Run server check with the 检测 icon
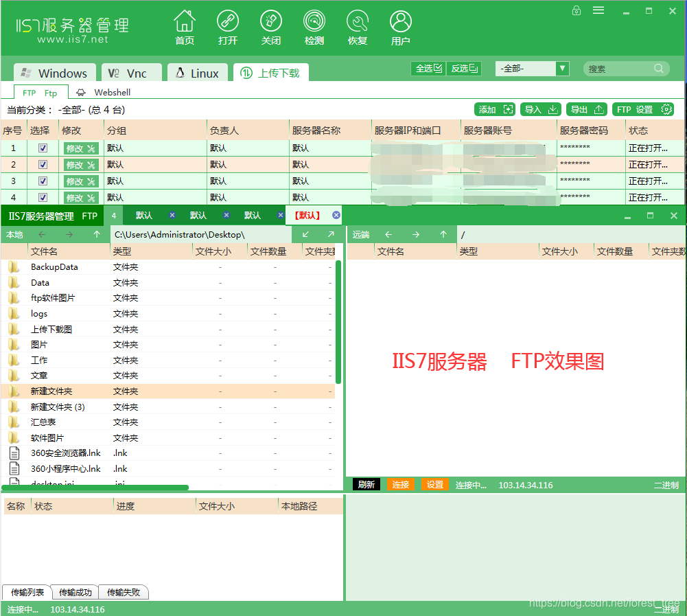The image size is (687, 616). point(314,27)
